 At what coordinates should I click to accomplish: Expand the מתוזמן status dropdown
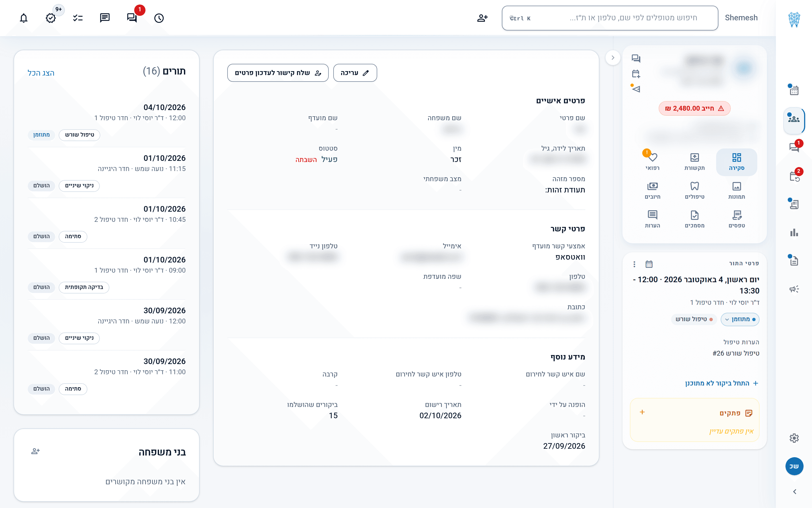(x=740, y=319)
